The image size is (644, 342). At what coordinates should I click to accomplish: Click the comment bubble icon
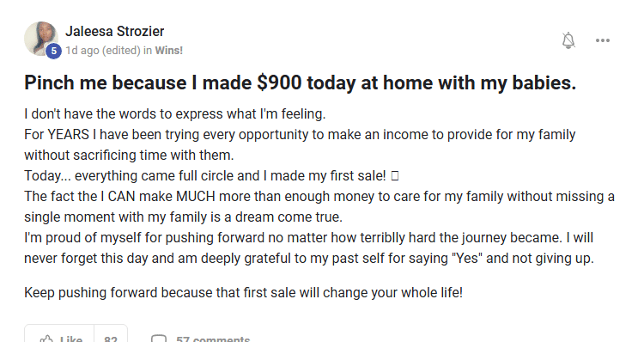point(159,339)
